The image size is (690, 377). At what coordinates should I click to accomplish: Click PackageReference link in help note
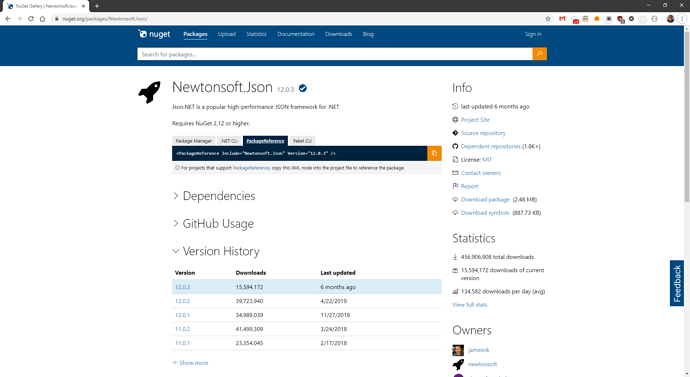[x=251, y=168]
